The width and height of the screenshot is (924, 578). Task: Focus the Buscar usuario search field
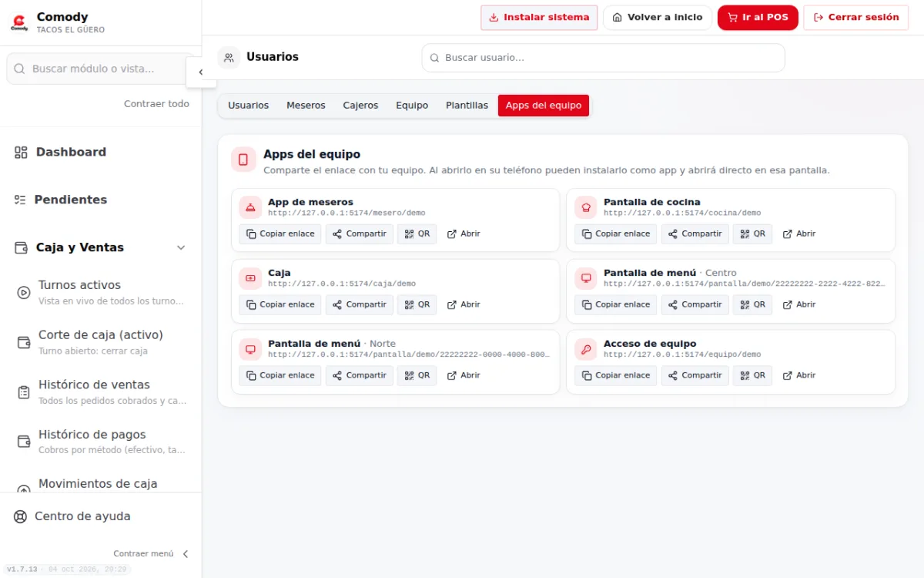(x=603, y=58)
